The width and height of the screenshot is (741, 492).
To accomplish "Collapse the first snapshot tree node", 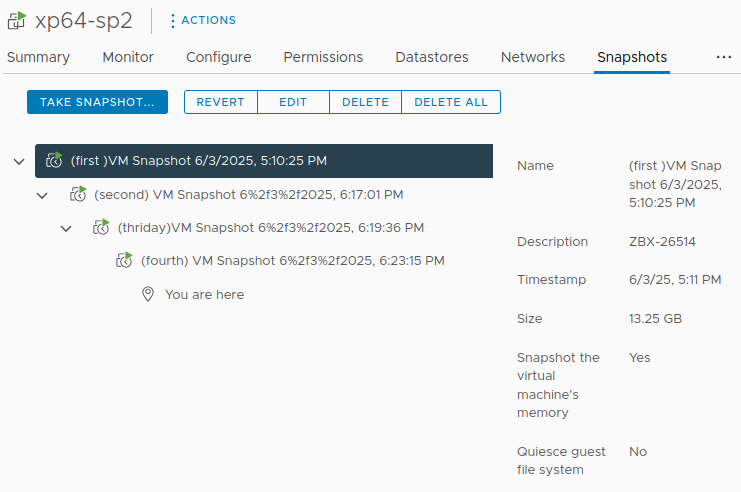I will pos(19,161).
